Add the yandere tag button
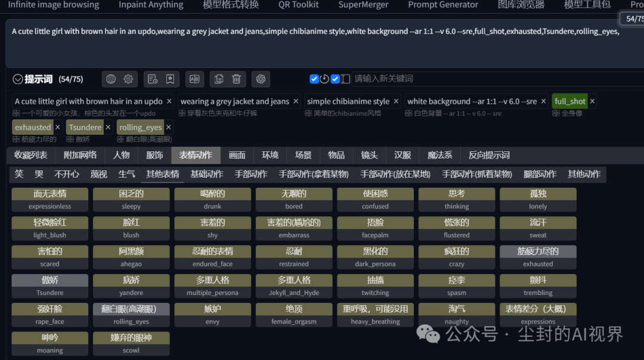Screen dimensions: 644x360 click(x=131, y=286)
